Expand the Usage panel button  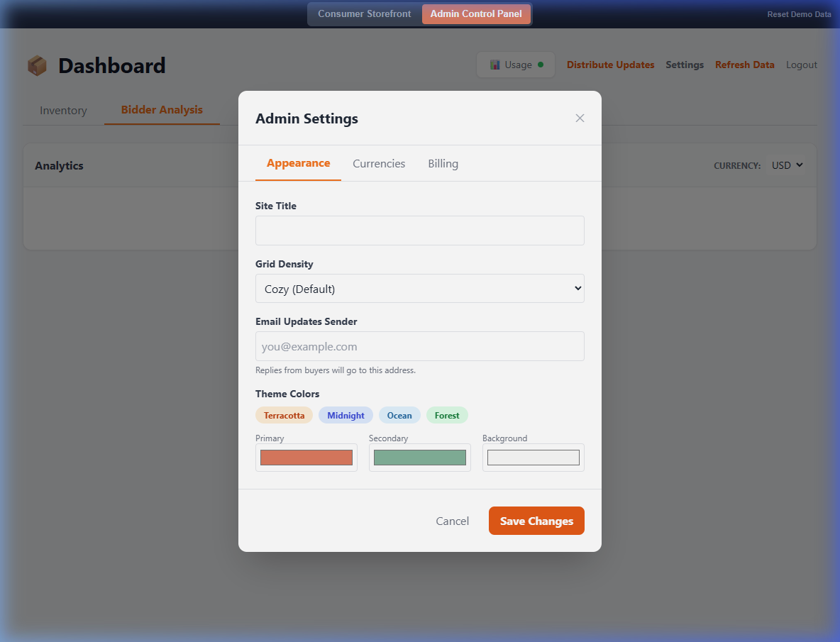516,64
